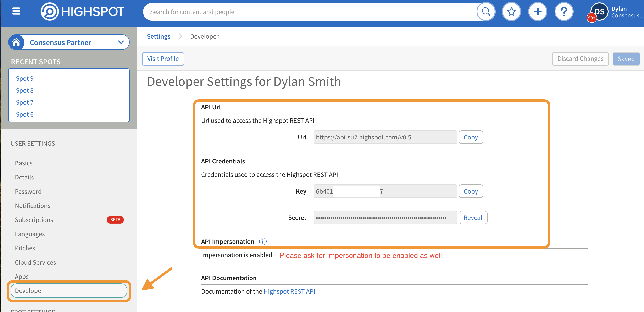The width and height of the screenshot is (644, 312).
Task: Click the BETA badge next to Subscriptions
Action: 115,220
